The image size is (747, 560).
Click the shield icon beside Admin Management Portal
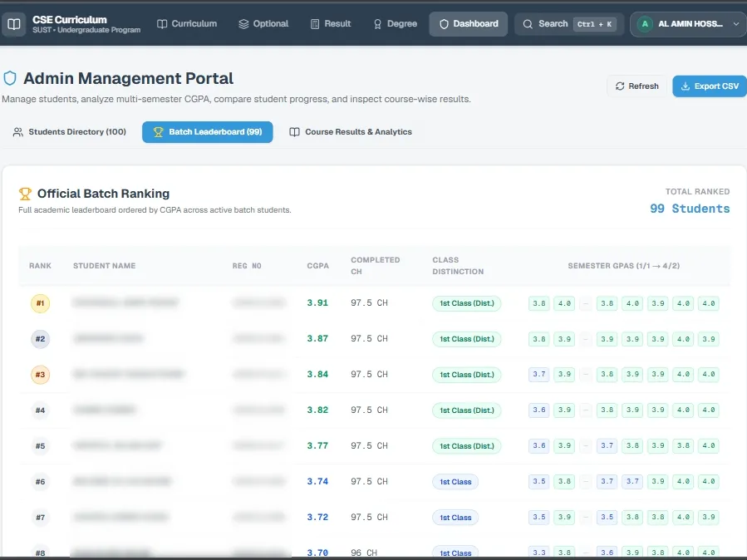(10, 78)
